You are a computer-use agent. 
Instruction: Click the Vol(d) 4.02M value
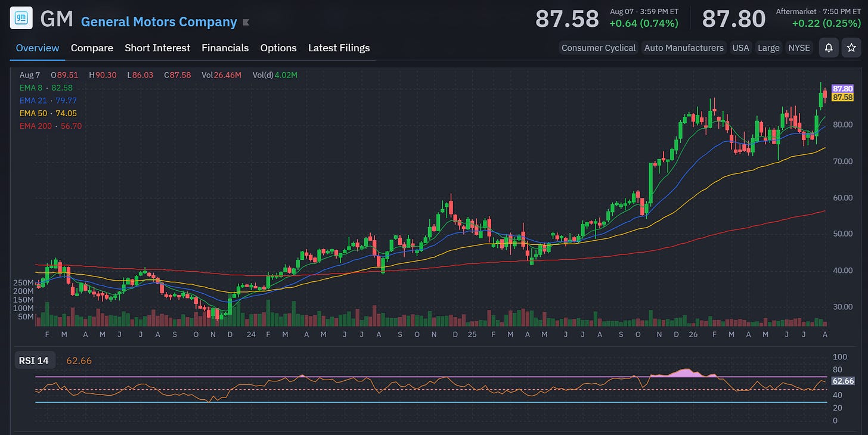275,75
